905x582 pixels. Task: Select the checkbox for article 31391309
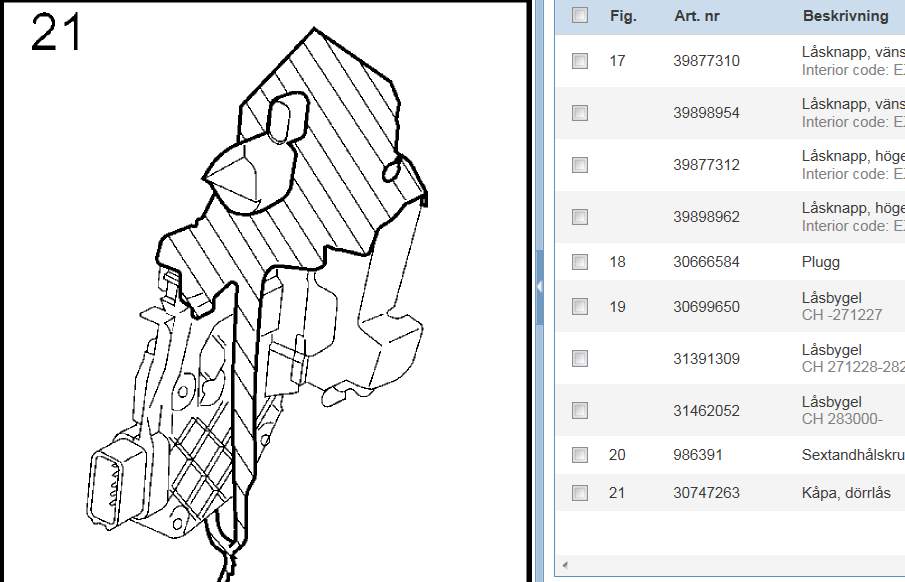coord(580,358)
